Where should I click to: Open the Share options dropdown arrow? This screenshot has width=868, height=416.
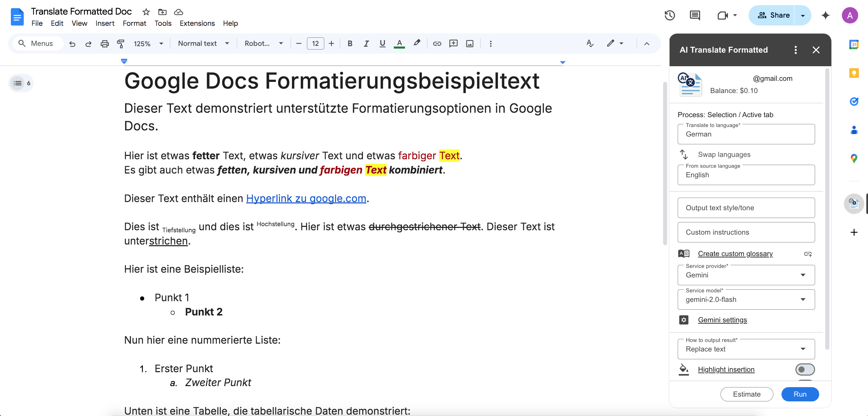803,15
